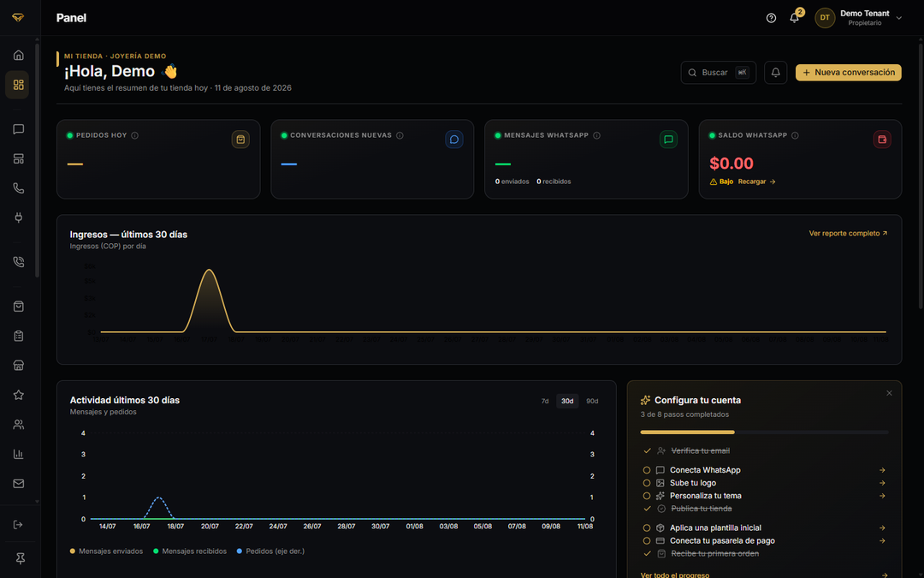Close the Configura tu cuenta panel
924x578 pixels.
point(889,393)
